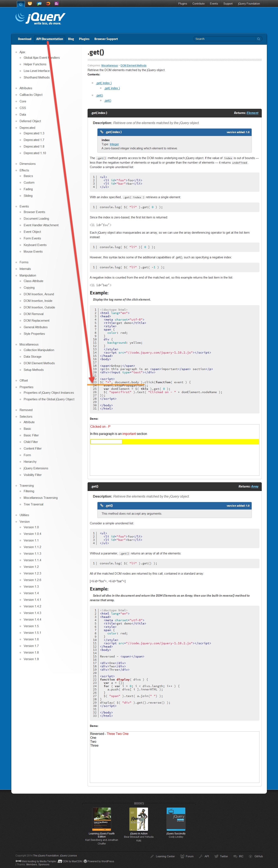The width and height of the screenshot is (278, 868).
Task: Click the permalink icon beside .get() signature
Action: [x=102, y=505]
